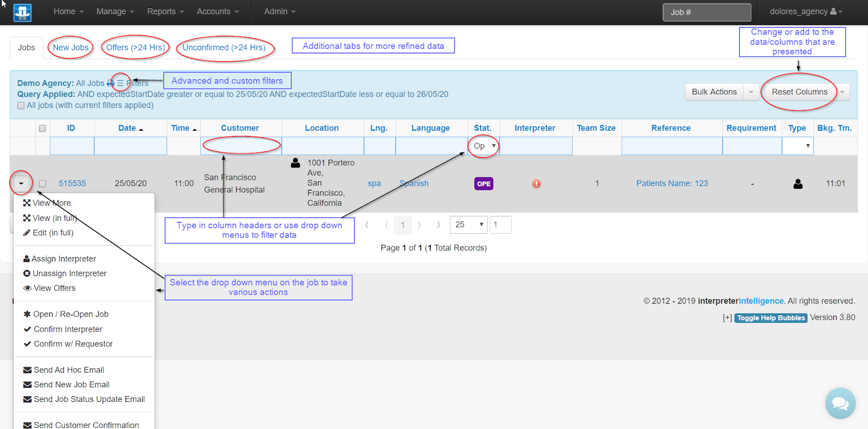Click the person icon next to the location address
868x429 pixels.
pos(296,163)
